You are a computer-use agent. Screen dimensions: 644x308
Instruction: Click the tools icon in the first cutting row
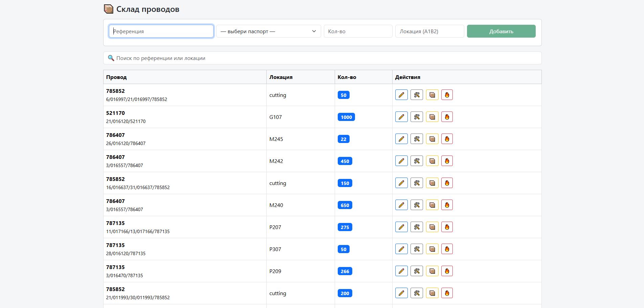click(417, 95)
